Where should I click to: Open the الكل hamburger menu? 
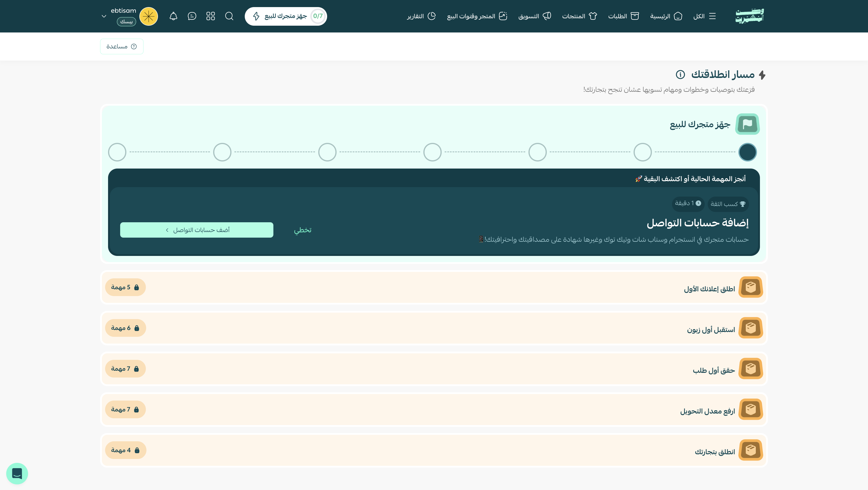tap(704, 16)
